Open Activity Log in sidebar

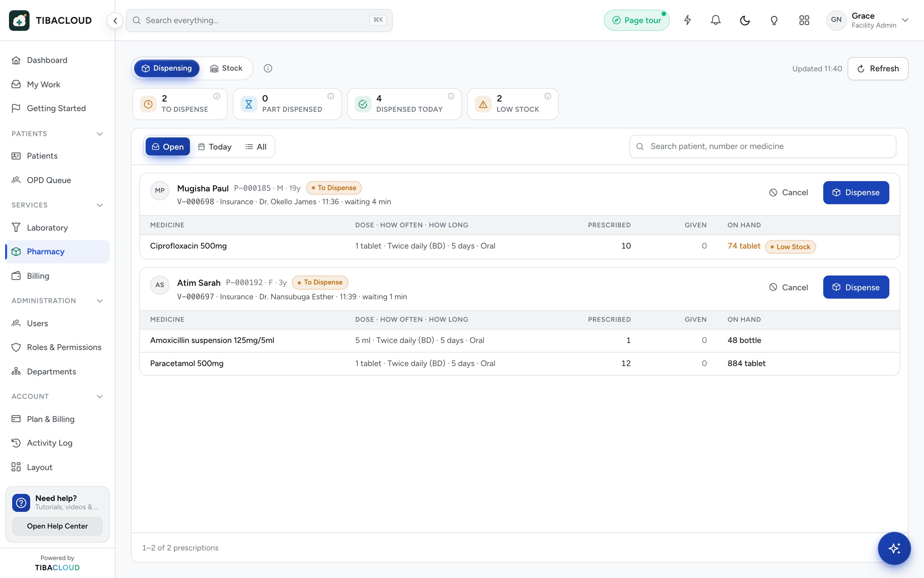57,443
